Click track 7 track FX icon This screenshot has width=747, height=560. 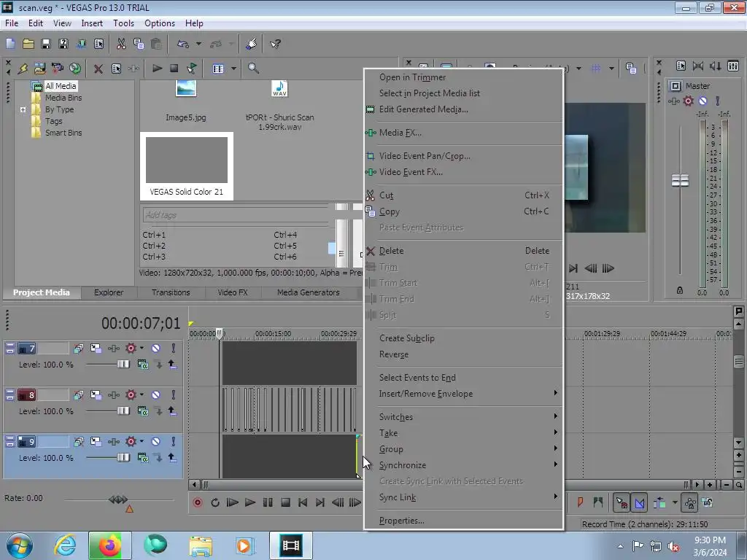113,349
